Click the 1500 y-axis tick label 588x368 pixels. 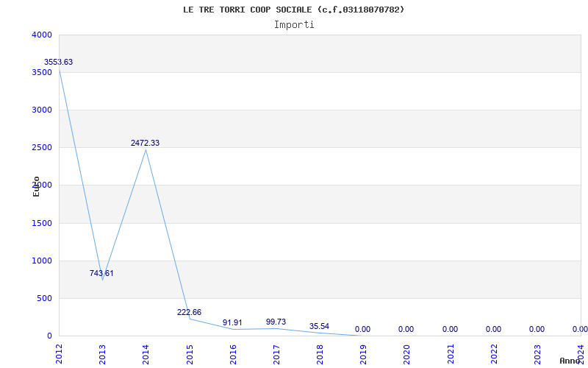pos(42,224)
